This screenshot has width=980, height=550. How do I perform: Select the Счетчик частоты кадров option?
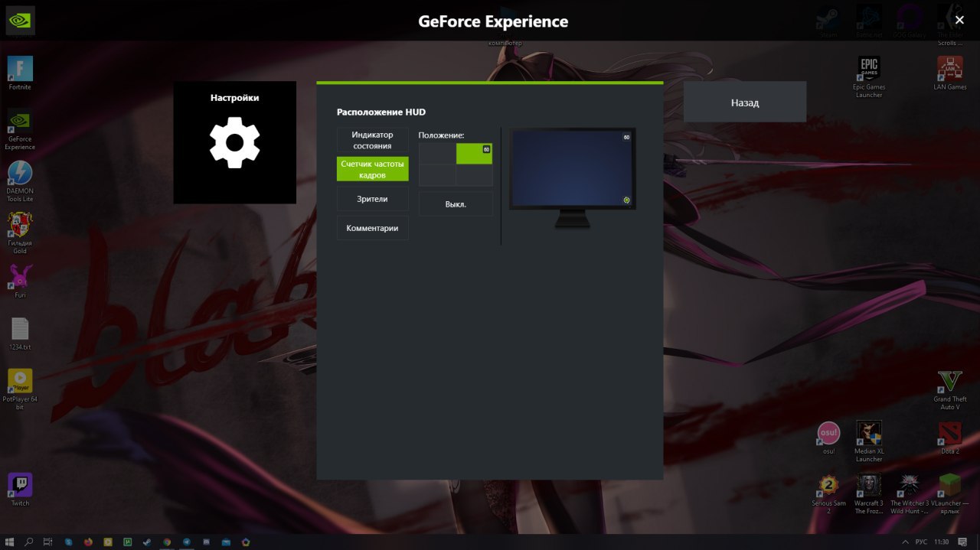(373, 169)
